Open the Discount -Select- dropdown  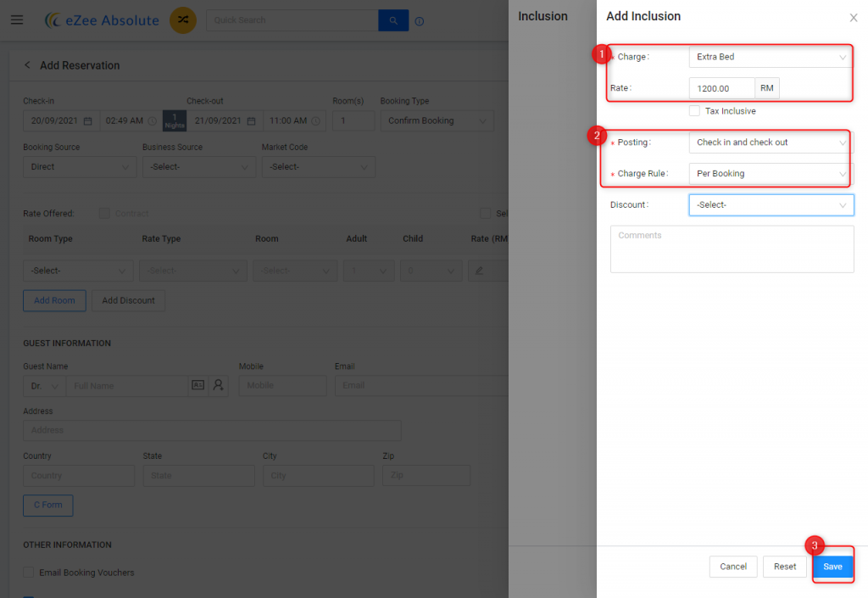pos(771,205)
